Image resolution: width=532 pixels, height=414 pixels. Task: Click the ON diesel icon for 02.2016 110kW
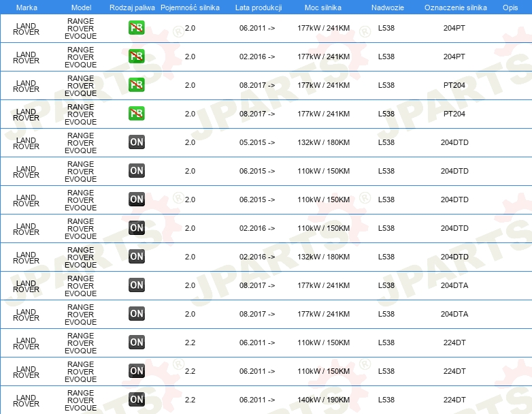tap(136, 228)
